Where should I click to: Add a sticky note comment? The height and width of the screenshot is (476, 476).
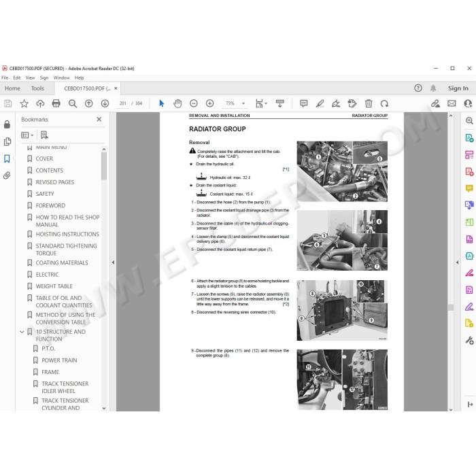(303, 103)
